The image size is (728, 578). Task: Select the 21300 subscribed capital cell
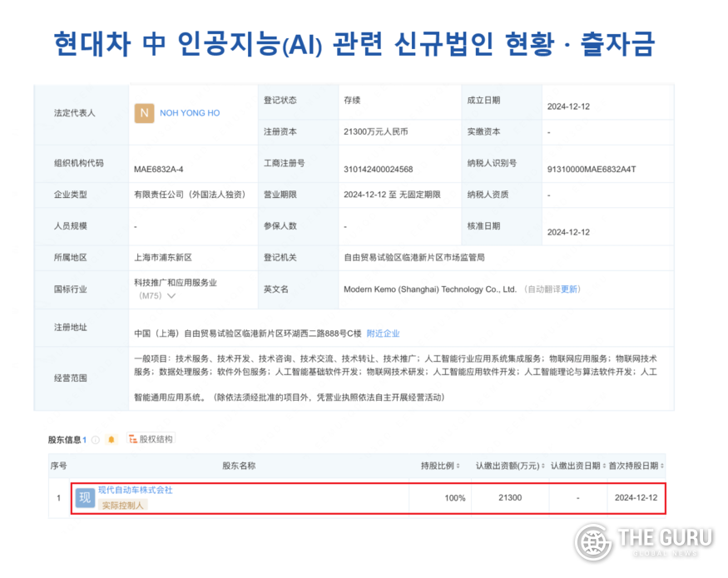[510, 497]
